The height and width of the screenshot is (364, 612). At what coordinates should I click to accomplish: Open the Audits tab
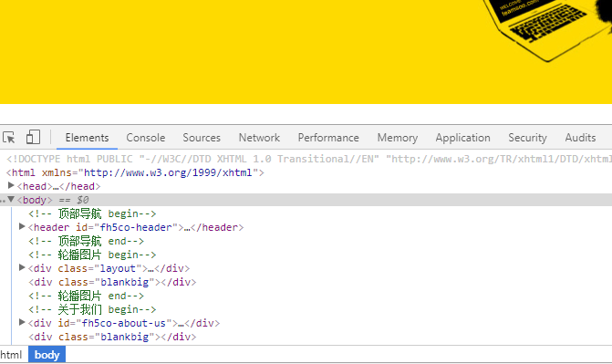(580, 138)
